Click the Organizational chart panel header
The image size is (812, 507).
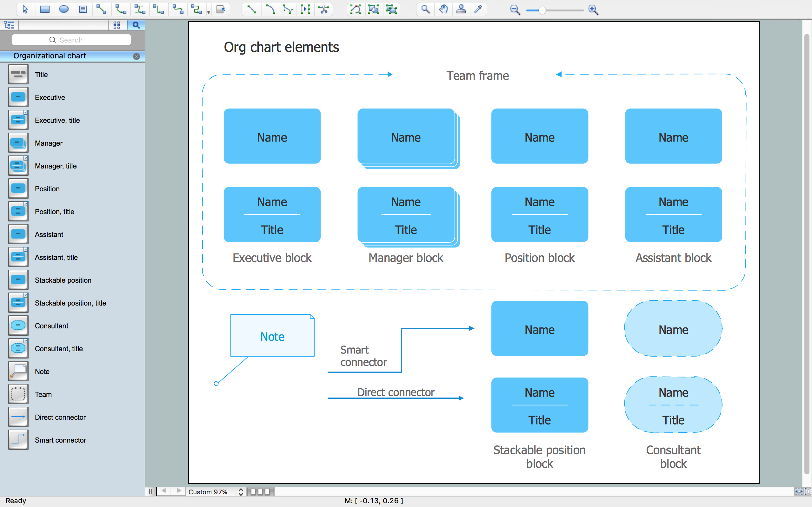(70, 56)
